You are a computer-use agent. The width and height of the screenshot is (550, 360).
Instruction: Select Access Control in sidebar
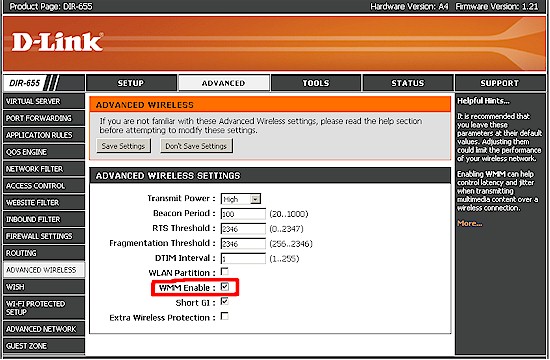(x=44, y=186)
